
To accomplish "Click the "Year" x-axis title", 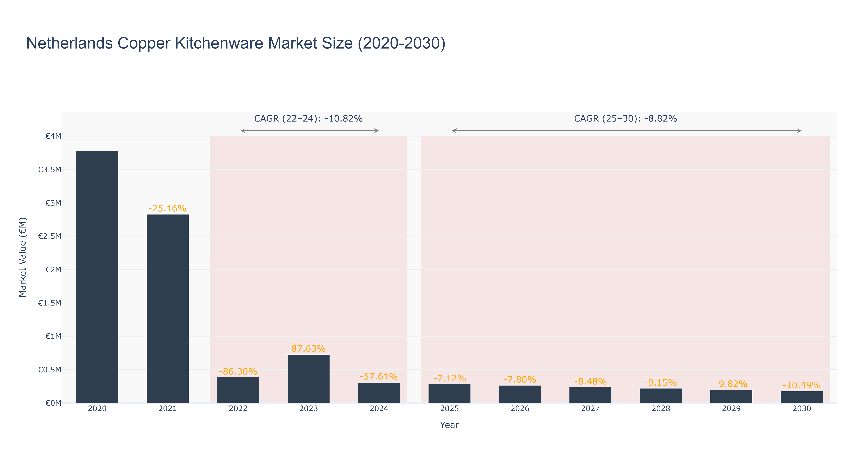I will pos(449,425).
